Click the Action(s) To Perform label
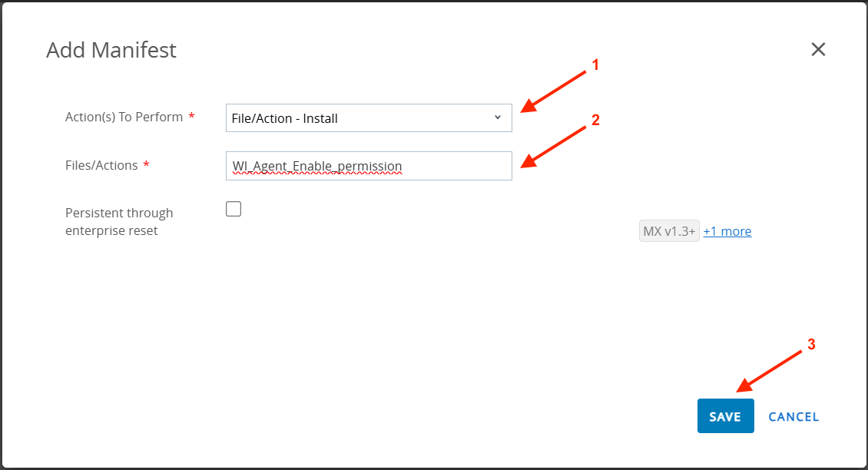Image resolution: width=868 pixels, height=470 pixels. 124,118
